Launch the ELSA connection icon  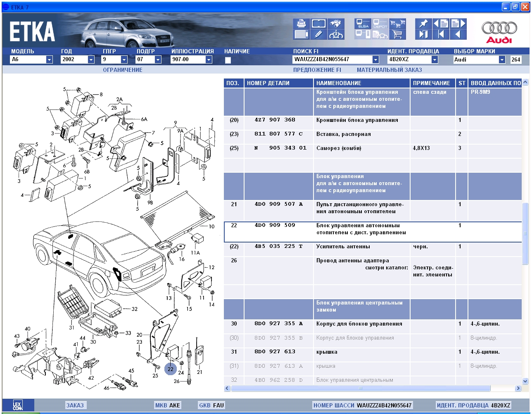(x=363, y=23)
